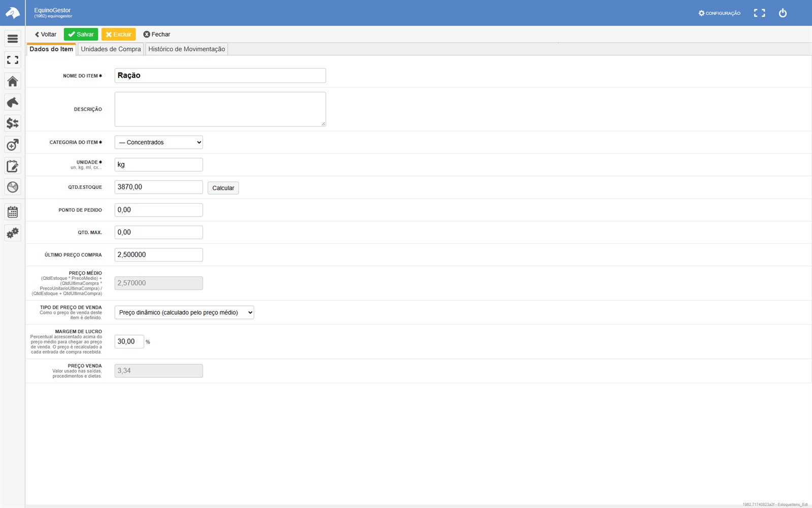Toggle fullscreen icon in top header
This screenshot has height=508, width=812.
tap(759, 13)
